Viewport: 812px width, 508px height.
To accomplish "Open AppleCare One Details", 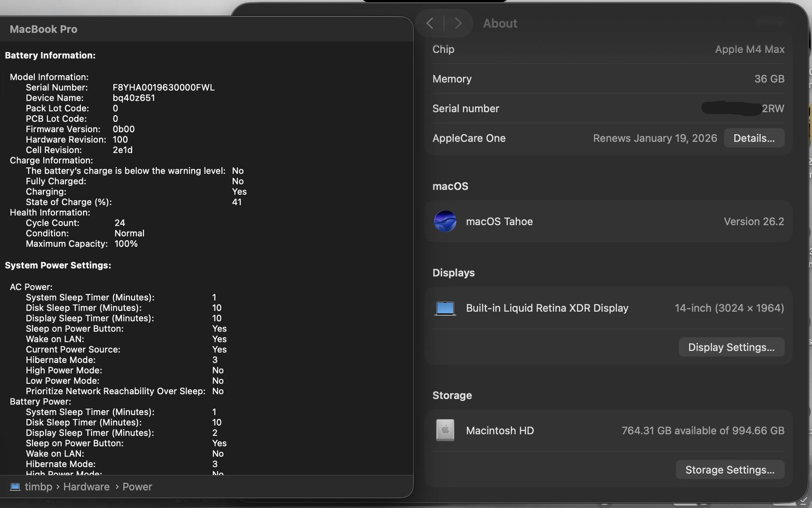I will pyautogui.click(x=754, y=138).
